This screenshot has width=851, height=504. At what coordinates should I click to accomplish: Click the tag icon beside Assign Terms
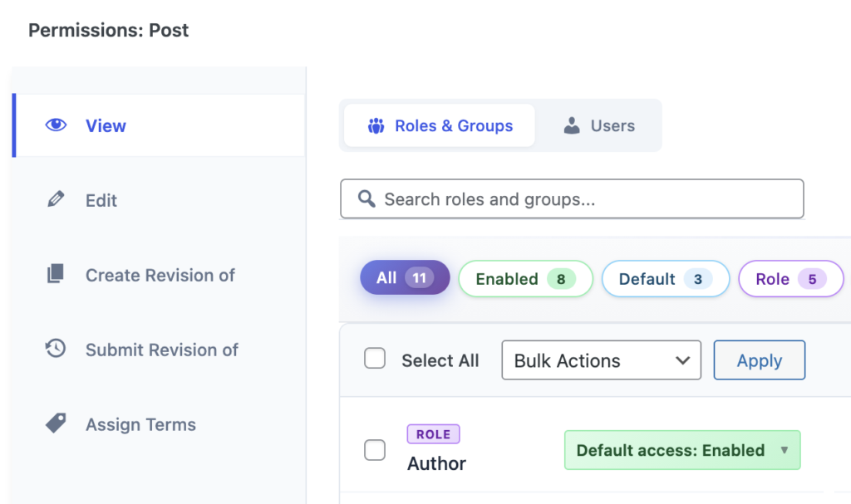[x=56, y=424]
